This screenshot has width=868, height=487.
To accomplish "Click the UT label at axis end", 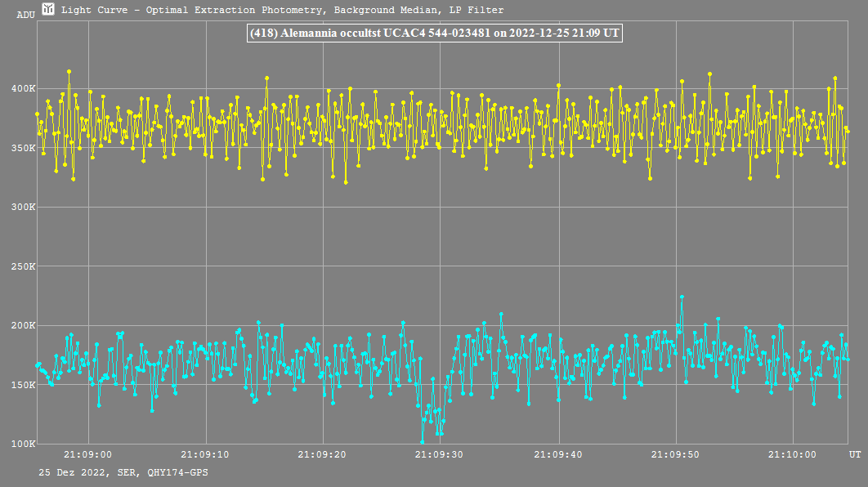I will tap(854, 454).
